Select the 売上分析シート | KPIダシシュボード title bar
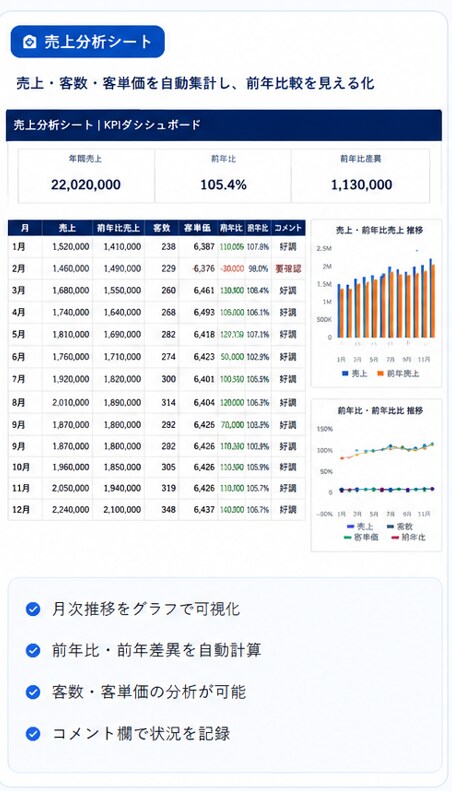The image size is (452, 791). (x=223, y=125)
